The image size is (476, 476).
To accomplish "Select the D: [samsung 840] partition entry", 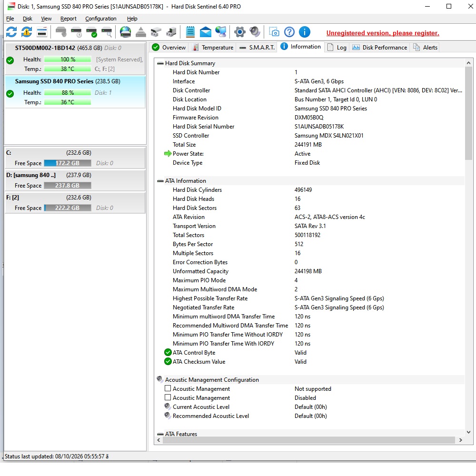I will 75,180.
